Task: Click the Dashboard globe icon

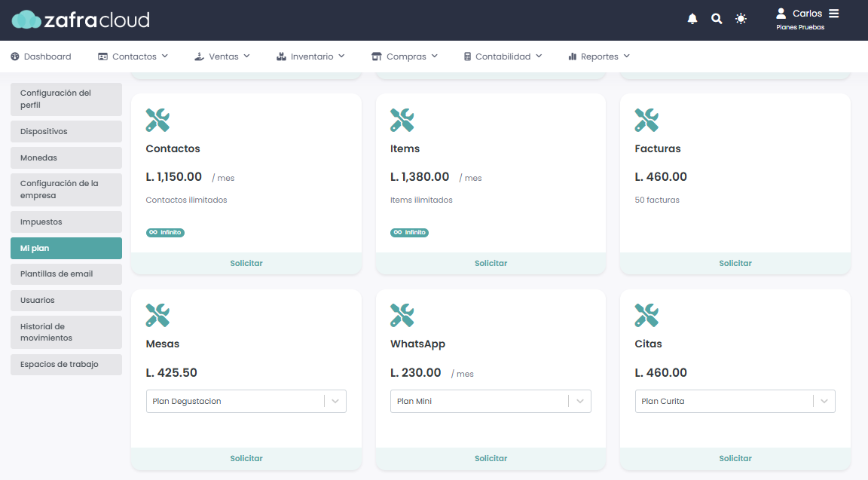Action: pos(15,57)
